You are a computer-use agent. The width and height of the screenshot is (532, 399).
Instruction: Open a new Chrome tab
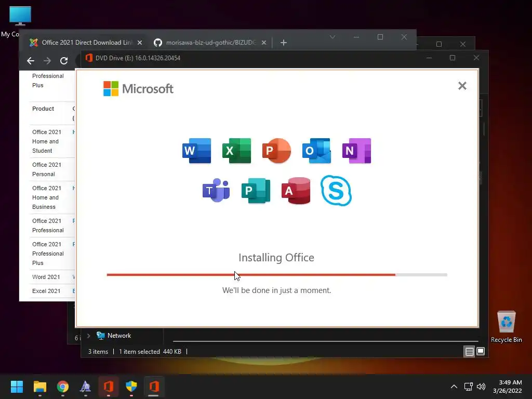[x=284, y=43]
